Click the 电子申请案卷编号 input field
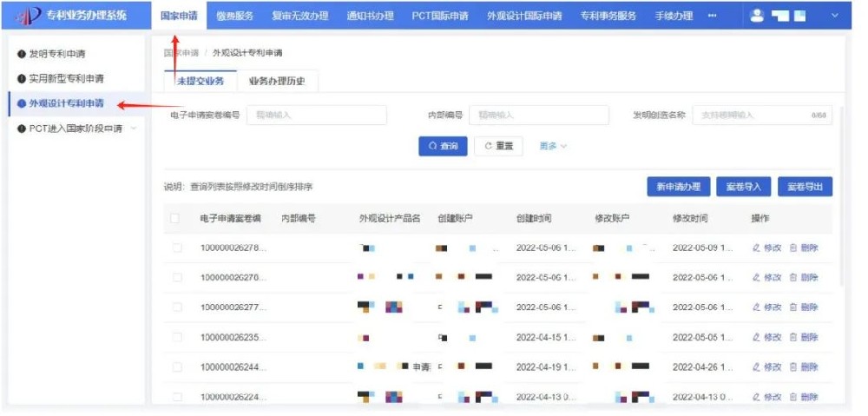 (304, 116)
